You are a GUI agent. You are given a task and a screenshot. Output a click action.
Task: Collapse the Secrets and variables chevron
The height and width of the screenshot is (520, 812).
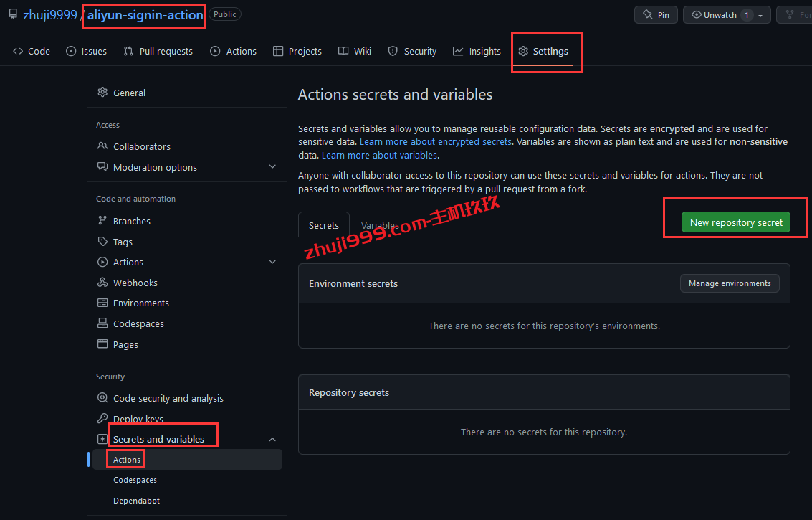pyautogui.click(x=272, y=439)
